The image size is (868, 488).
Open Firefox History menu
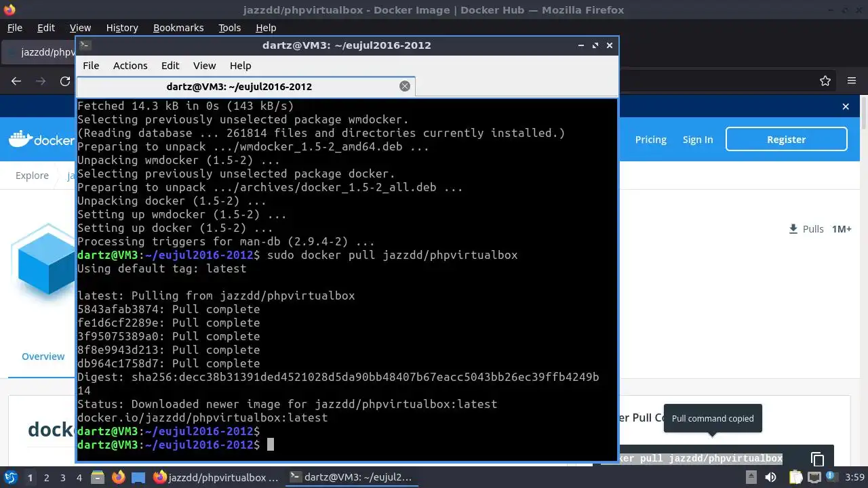[x=122, y=28]
